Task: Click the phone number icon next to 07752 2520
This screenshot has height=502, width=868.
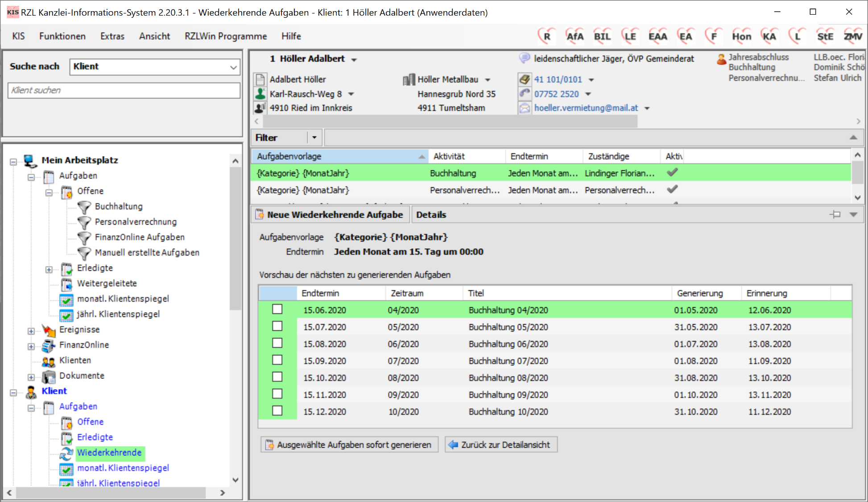Action: [x=525, y=94]
